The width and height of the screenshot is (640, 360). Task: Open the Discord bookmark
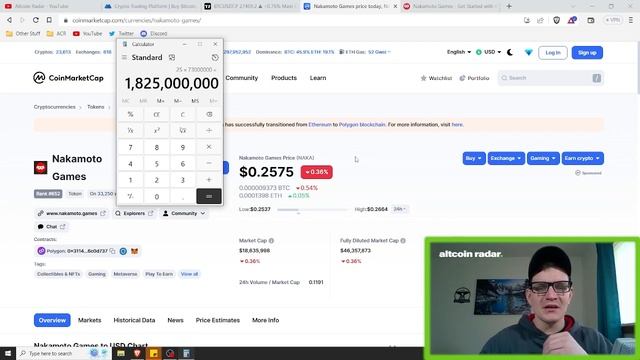pos(154,33)
